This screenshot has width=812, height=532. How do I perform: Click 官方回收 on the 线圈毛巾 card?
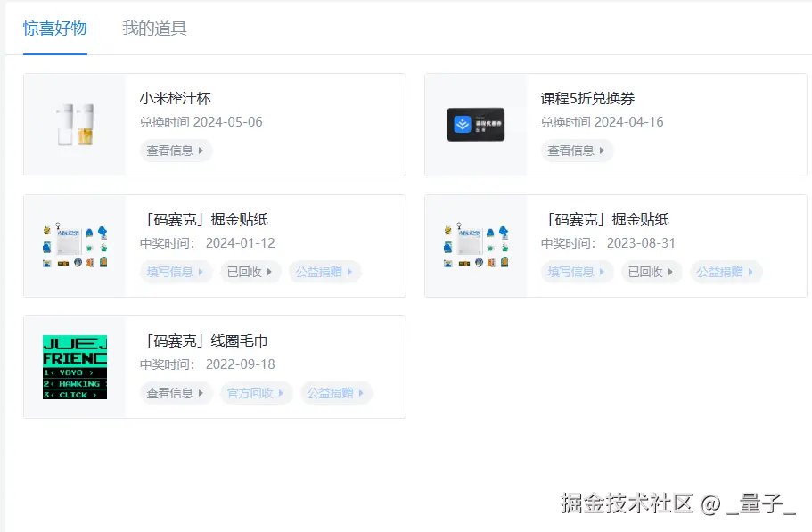coord(255,393)
